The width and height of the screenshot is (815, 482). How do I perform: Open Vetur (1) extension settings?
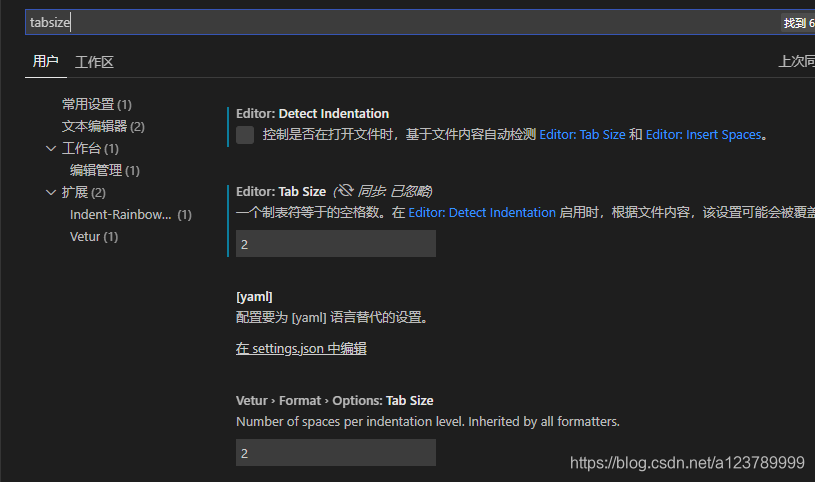tap(94, 237)
